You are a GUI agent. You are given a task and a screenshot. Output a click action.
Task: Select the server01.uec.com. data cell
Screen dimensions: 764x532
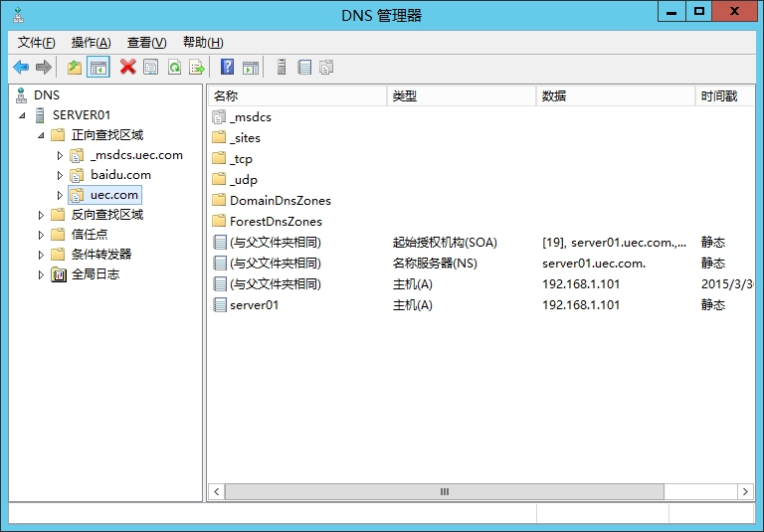point(594,264)
